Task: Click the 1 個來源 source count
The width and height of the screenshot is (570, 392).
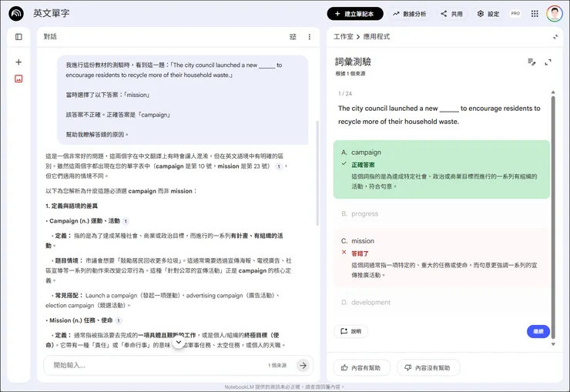Action: [277, 365]
